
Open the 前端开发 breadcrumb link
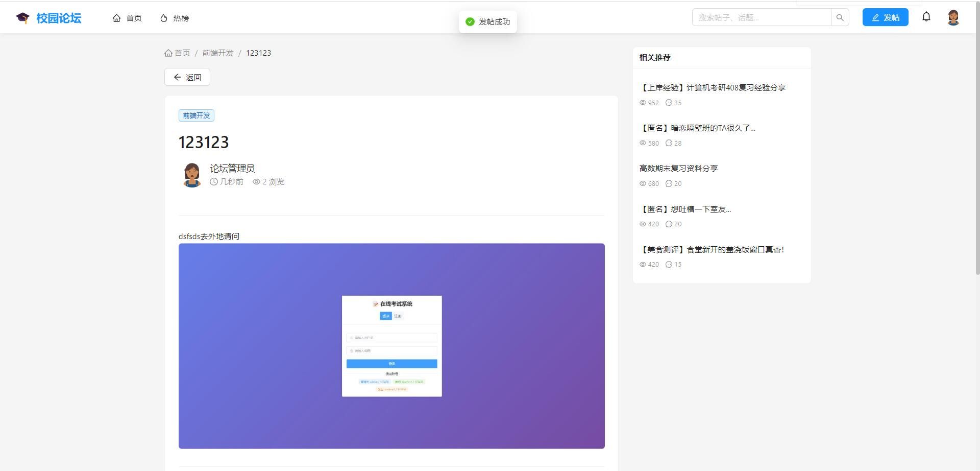point(218,53)
